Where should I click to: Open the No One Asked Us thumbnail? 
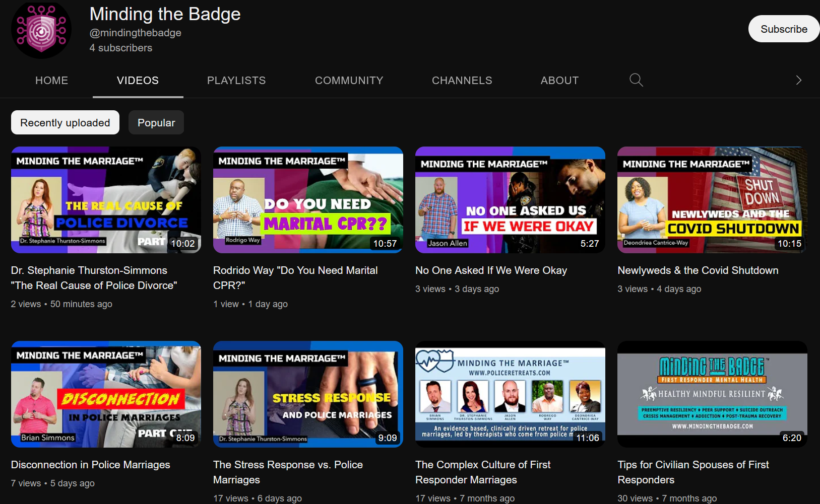coord(510,200)
